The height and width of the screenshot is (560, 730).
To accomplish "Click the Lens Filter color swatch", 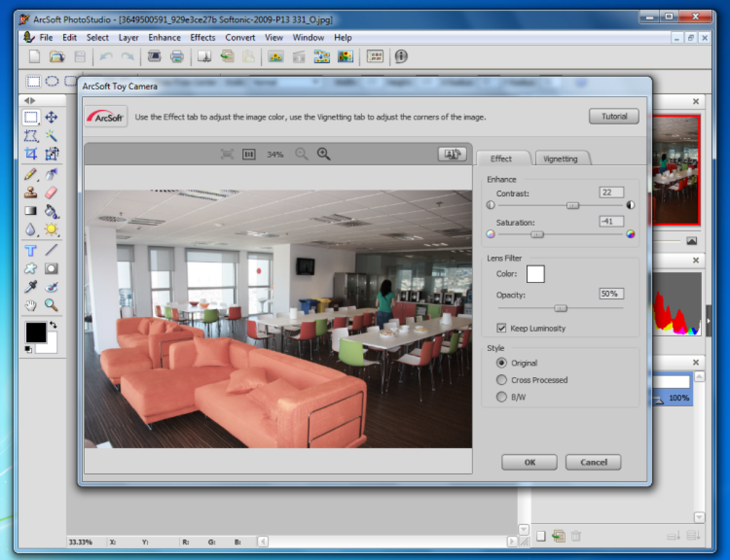I will pyautogui.click(x=535, y=274).
